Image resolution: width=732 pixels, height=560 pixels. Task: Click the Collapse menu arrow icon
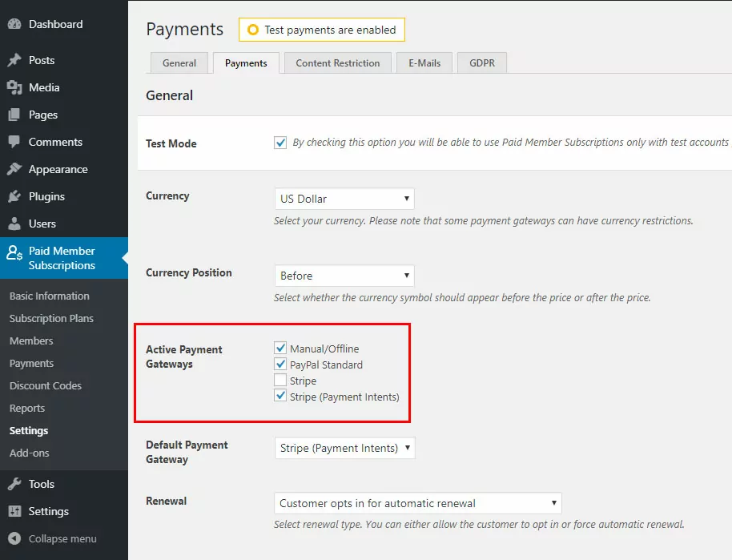(14, 538)
